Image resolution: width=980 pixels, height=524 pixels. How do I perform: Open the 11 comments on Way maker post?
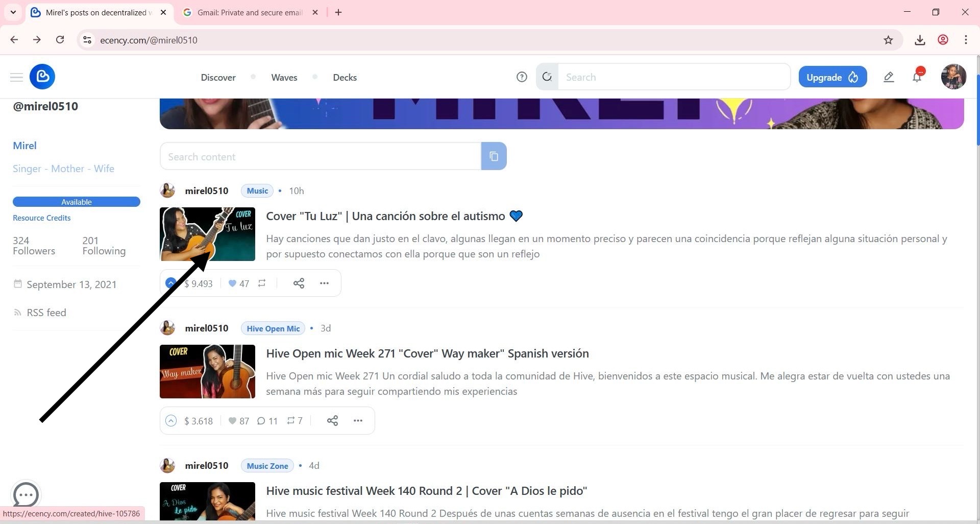point(267,421)
